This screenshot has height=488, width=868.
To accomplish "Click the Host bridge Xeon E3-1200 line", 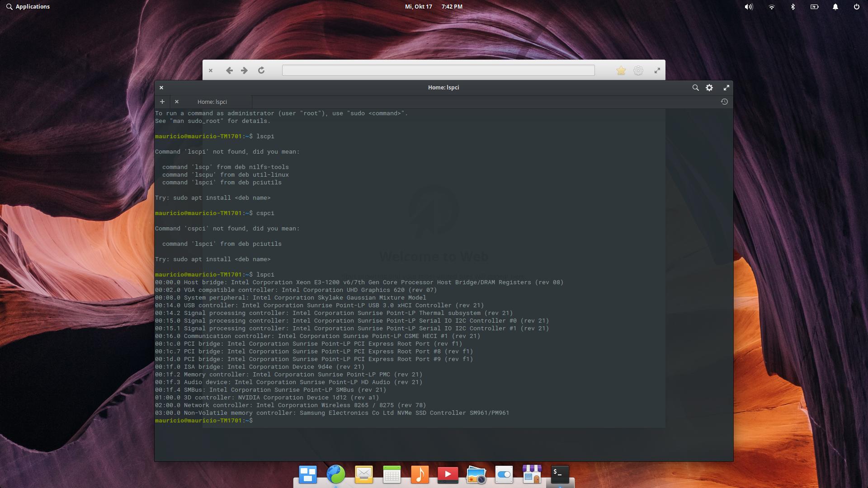I will pyautogui.click(x=359, y=282).
